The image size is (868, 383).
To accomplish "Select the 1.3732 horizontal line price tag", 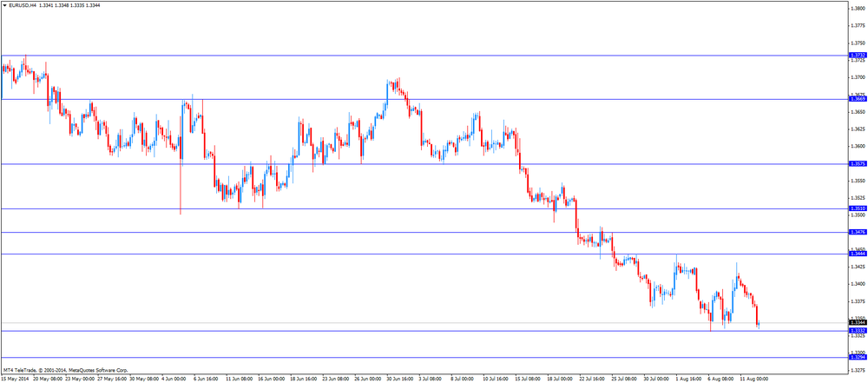I will [x=858, y=56].
